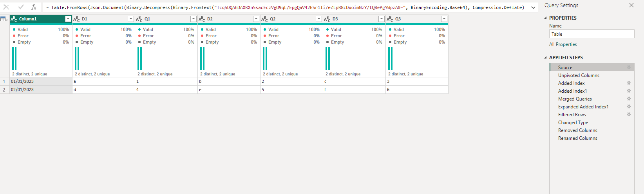Click cell containing value f
This screenshot has height=194, width=644.
tap(354, 90)
